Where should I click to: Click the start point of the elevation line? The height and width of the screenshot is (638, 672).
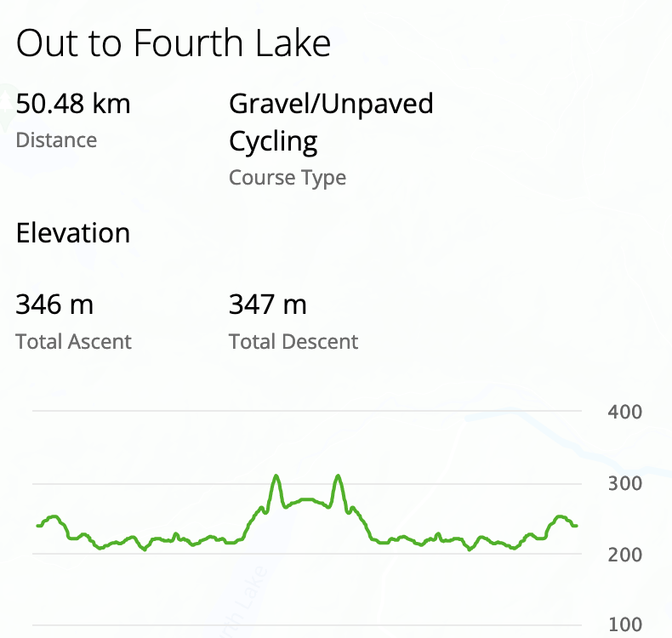click(38, 526)
